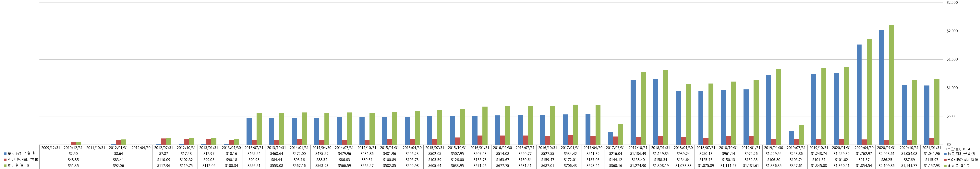This screenshot has height=169, width=980.
Task: Select the 2012/04/30 date column header
Action: pyautogui.click(x=141, y=148)
